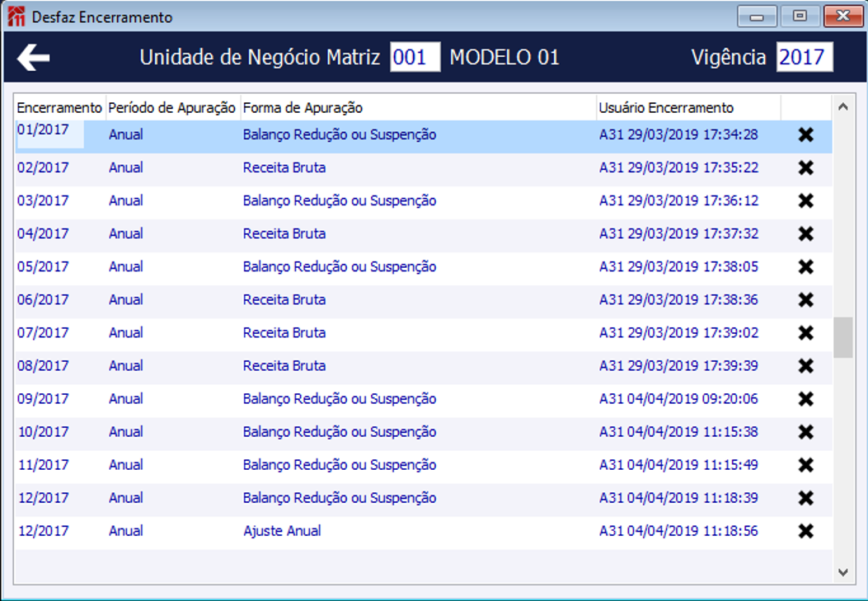Minimize the Desfaz Encerramento window
The height and width of the screenshot is (601, 868).
tap(757, 16)
